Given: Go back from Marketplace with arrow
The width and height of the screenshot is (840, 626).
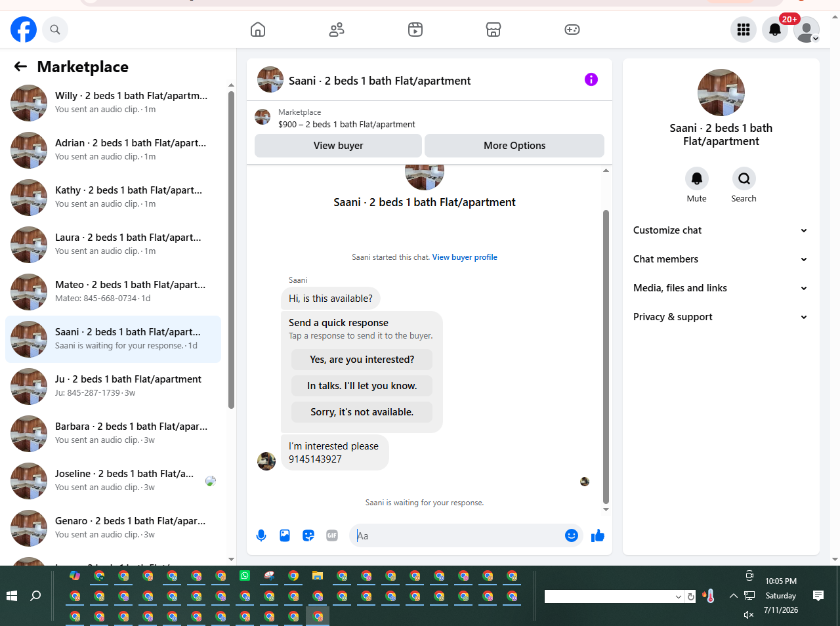Looking at the screenshot, I should [20, 66].
